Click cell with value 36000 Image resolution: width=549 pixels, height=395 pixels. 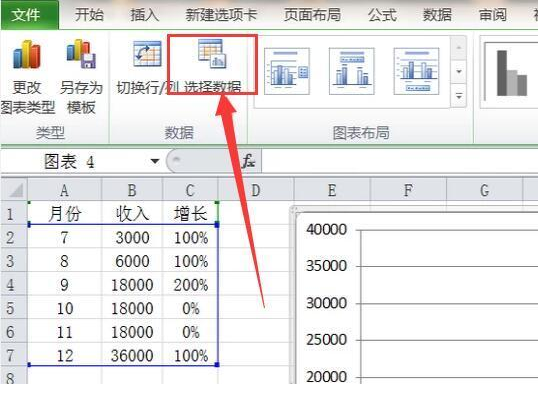[132, 355]
